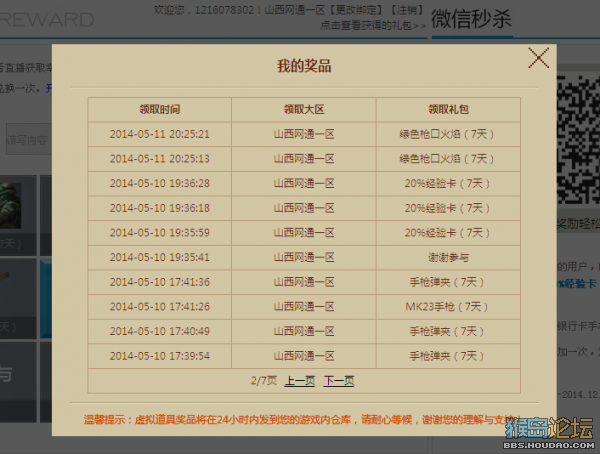This screenshot has height=454, width=600.
Task: Click the 领取礼包 column header
Action: coord(448,109)
